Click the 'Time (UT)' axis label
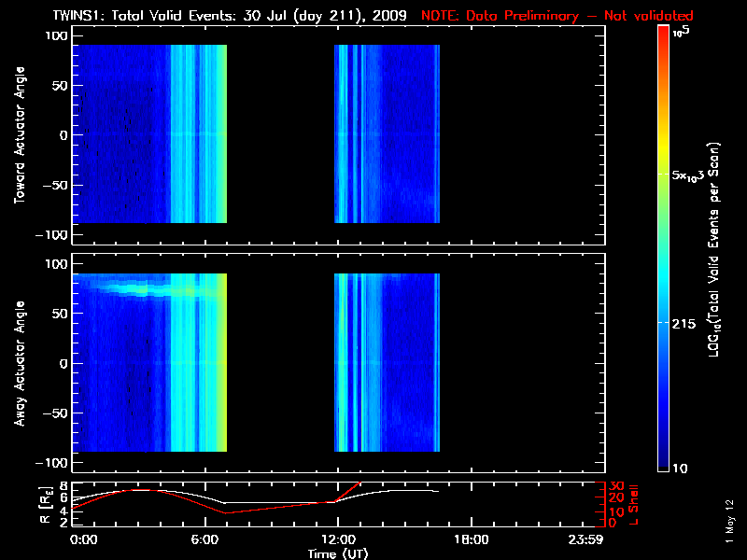This screenshot has width=747, height=560. [x=336, y=553]
